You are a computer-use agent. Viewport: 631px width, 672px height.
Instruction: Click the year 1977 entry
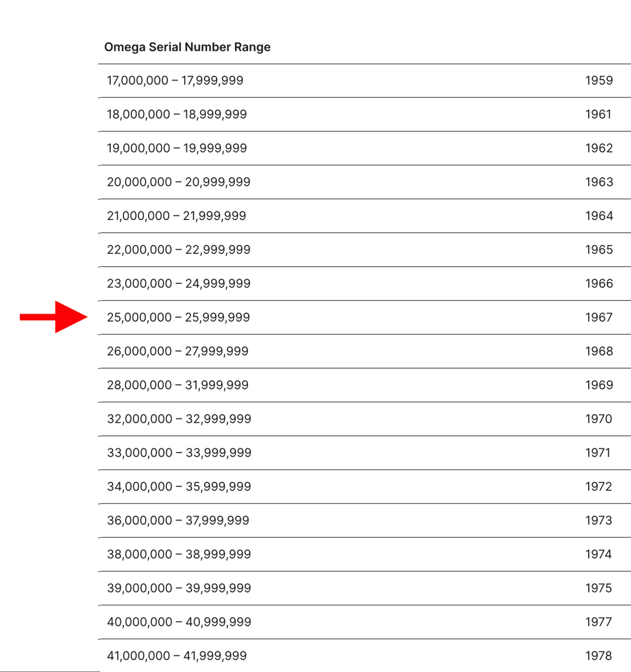pyautogui.click(x=598, y=622)
